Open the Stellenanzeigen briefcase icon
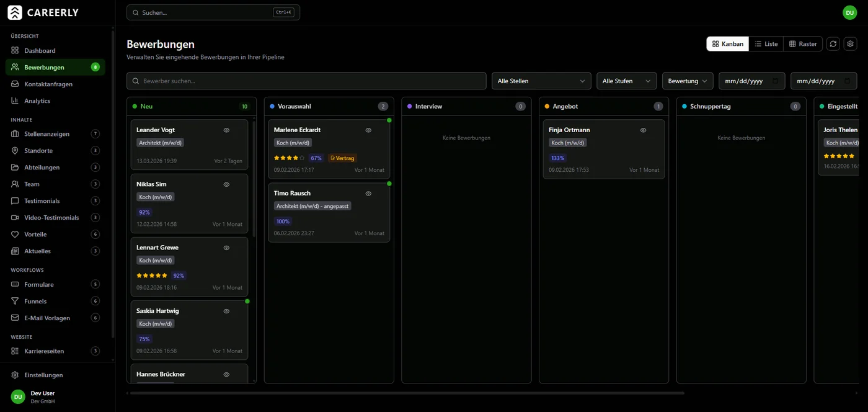Image resolution: width=868 pixels, height=412 pixels. 15,134
